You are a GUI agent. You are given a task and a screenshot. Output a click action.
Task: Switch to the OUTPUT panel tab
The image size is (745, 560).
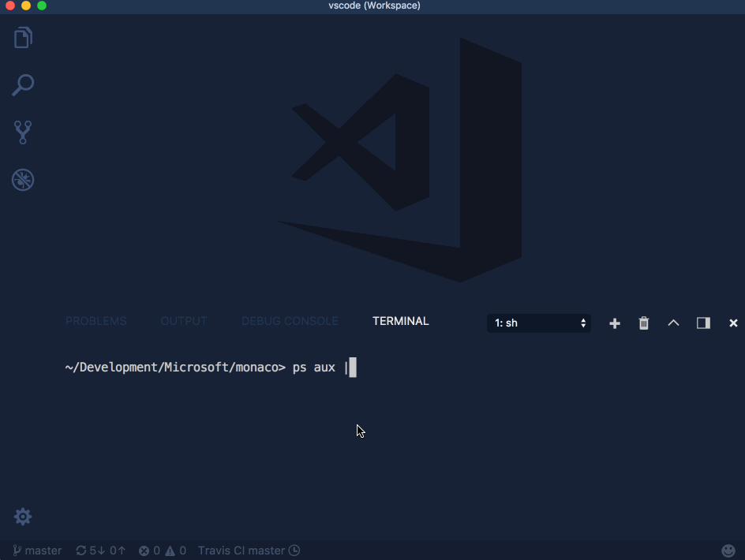(184, 321)
